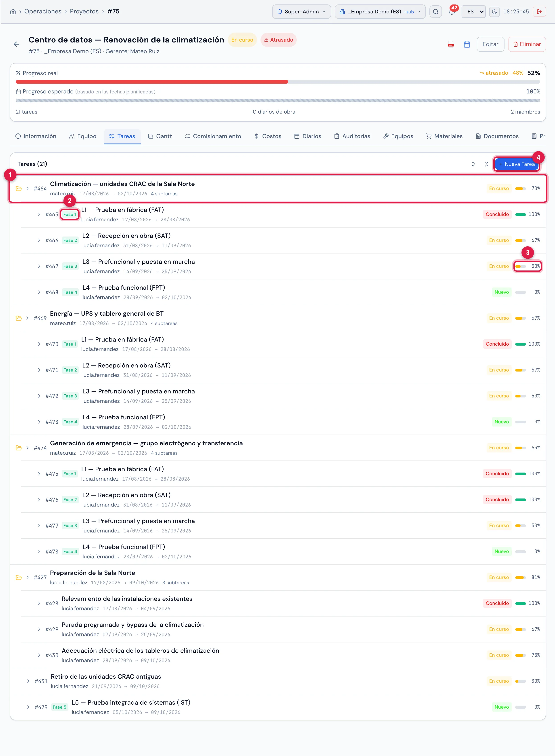Viewport: 555px width, 756px height.
Task: Click the red Progreso real bar
Action: click(151, 82)
